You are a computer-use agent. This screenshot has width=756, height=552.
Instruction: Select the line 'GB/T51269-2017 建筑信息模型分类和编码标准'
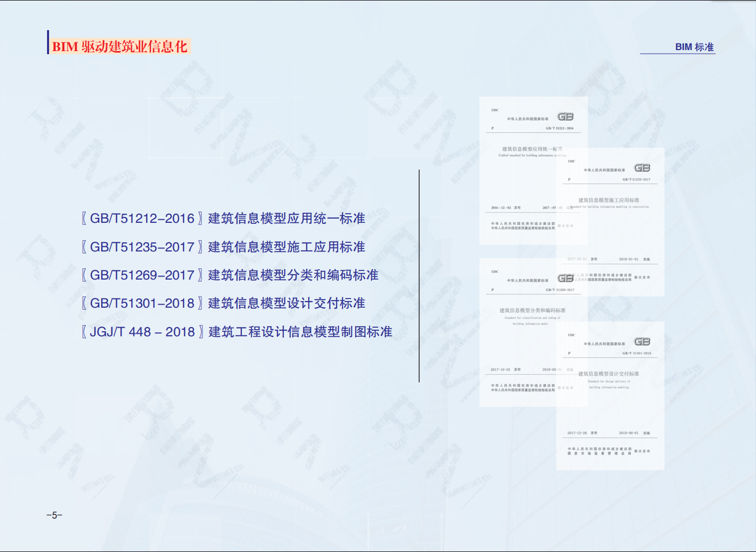[230, 275]
